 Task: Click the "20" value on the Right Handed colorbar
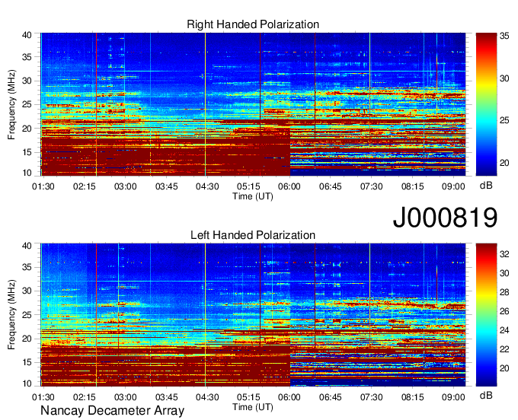click(504, 163)
